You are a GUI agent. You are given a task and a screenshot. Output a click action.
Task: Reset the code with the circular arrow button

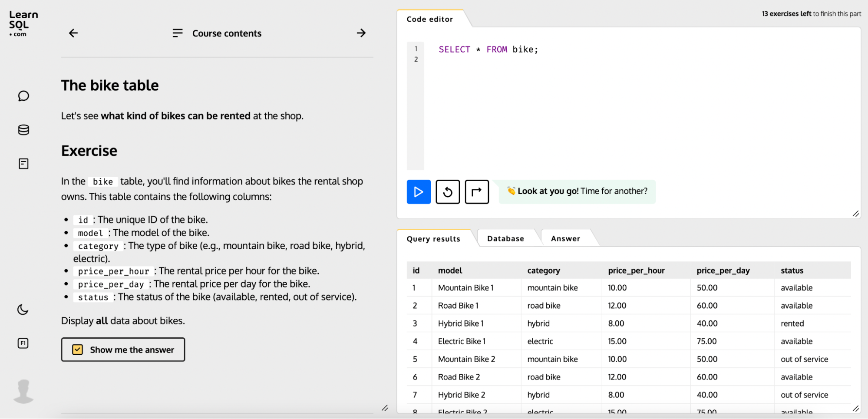[x=448, y=192]
